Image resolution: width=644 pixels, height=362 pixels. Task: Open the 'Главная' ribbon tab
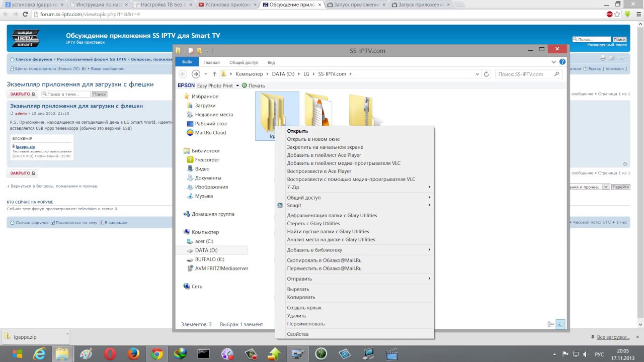[212, 62]
